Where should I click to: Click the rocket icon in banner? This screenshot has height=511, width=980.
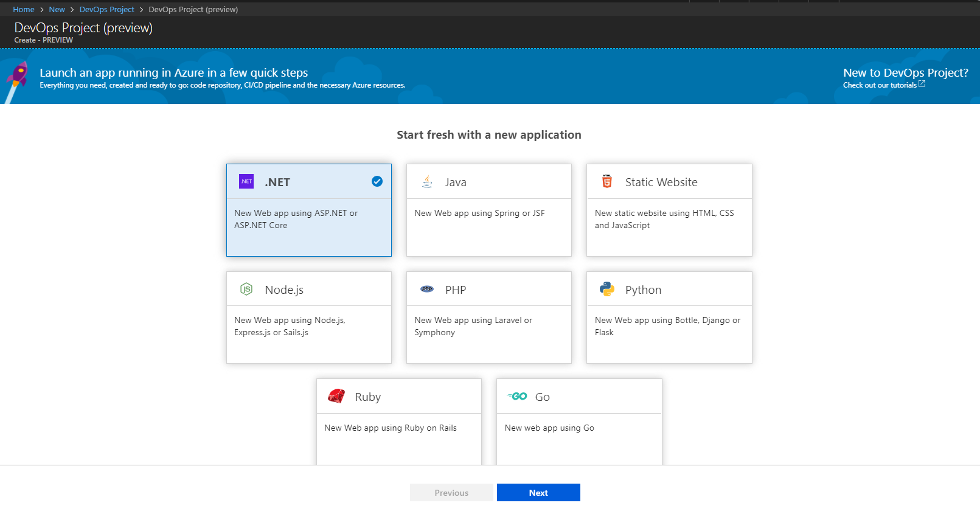tap(16, 81)
